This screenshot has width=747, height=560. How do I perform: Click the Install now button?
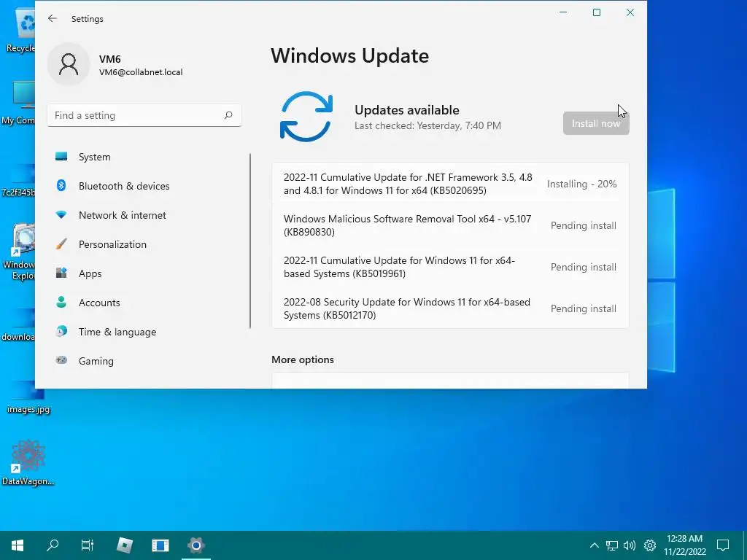[596, 123]
